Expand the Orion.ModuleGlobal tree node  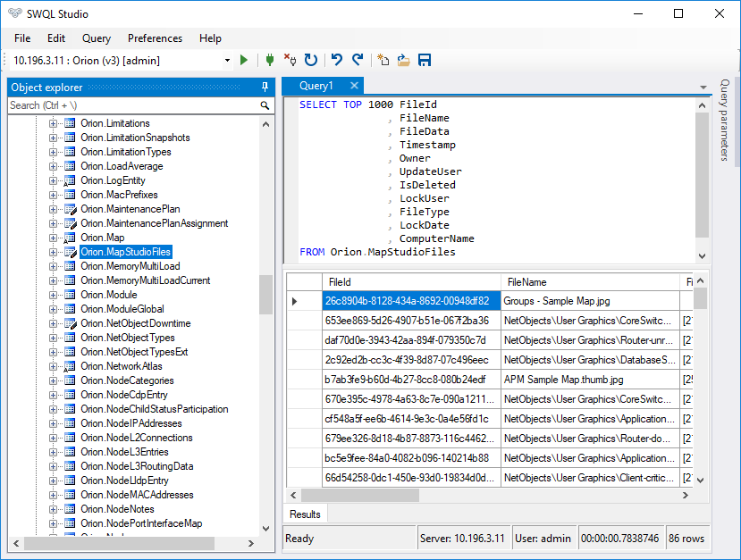(53, 309)
